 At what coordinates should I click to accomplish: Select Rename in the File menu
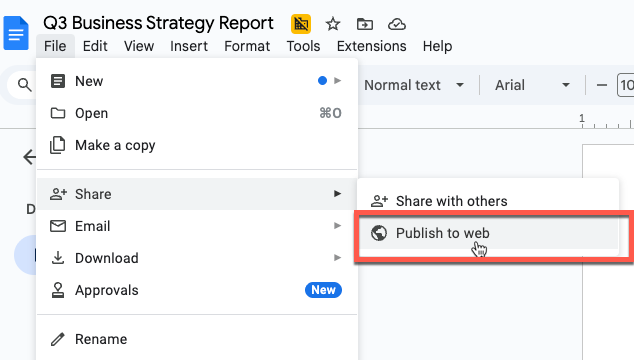click(197, 339)
